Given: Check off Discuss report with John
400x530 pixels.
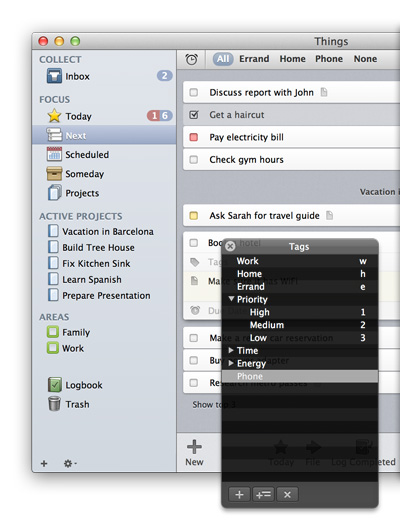Looking at the screenshot, I should pyautogui.click(x=194, y=92).
